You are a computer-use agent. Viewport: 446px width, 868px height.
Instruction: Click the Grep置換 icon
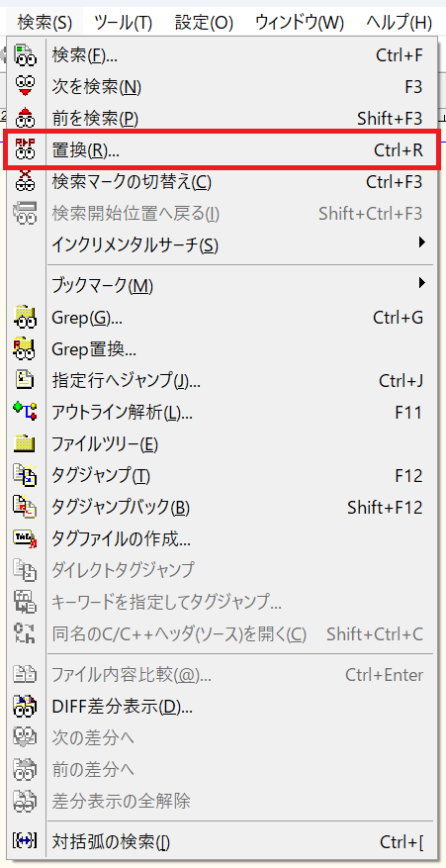(x=25, y=348)
